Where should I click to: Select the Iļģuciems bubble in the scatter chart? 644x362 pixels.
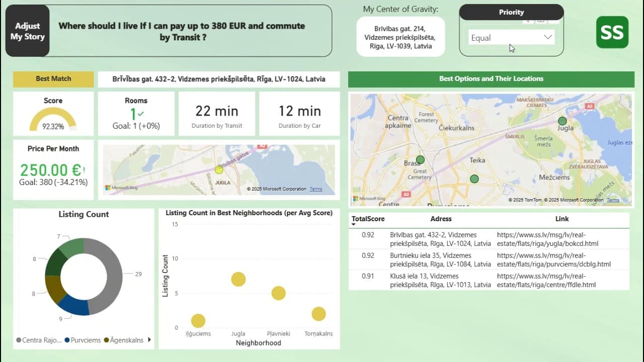(x=198, y=321)
